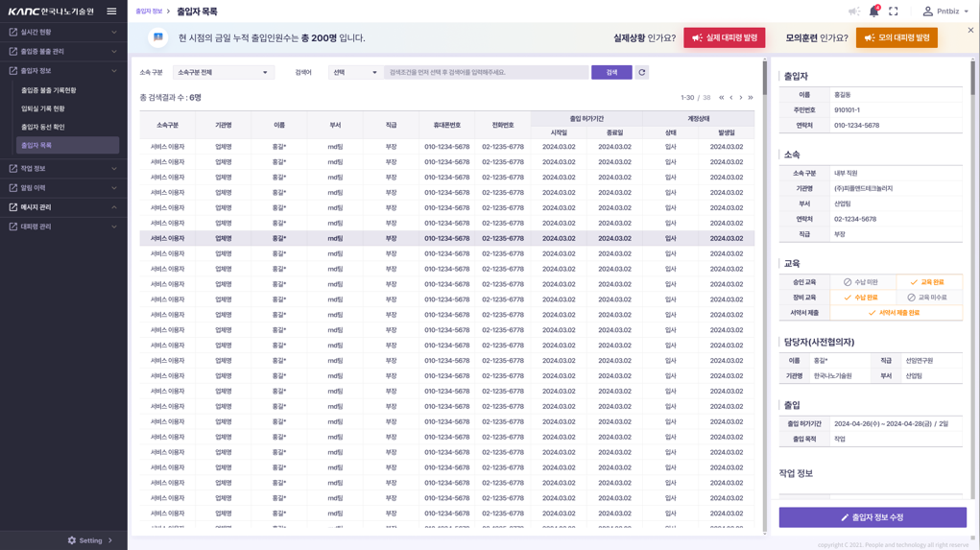Open 입퇴실 기록 현황 in the sidebar

click(43, 108)
